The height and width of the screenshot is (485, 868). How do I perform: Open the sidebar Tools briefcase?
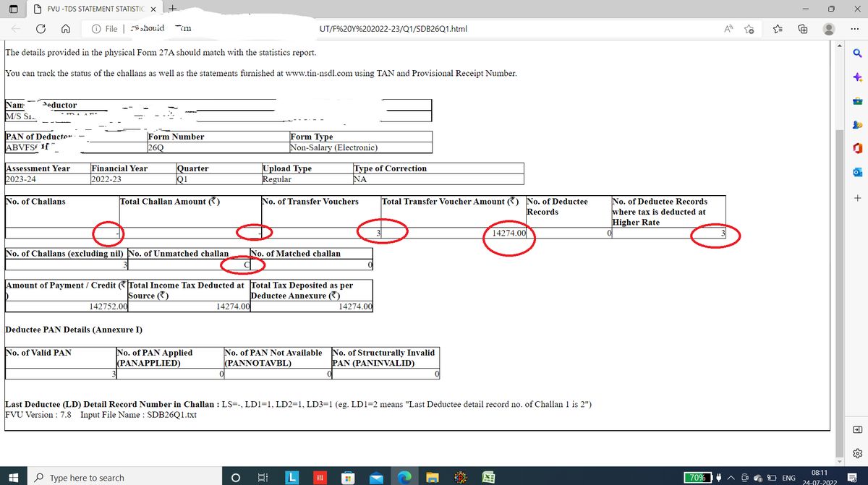[x=857, y=100]
